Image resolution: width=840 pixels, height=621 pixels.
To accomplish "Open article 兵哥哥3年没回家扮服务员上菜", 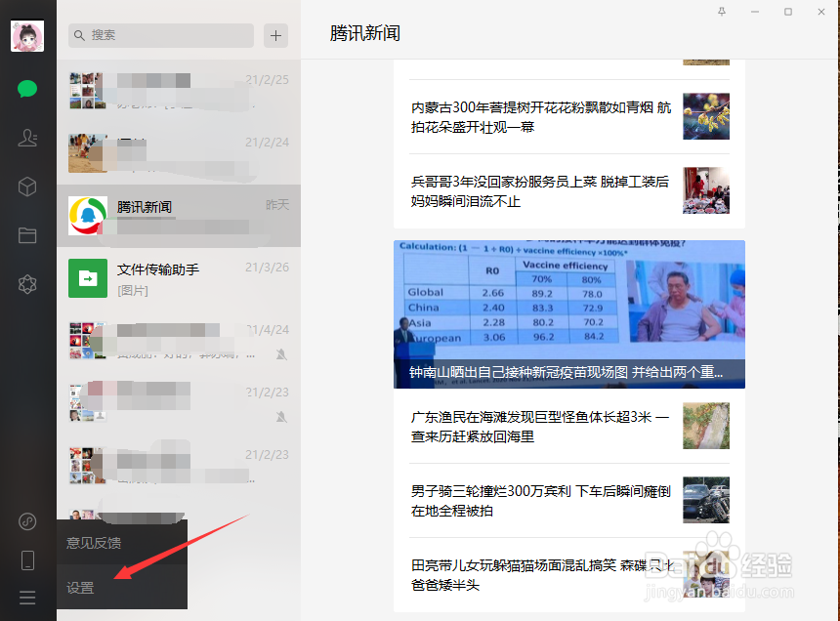I will pos(568,191).
